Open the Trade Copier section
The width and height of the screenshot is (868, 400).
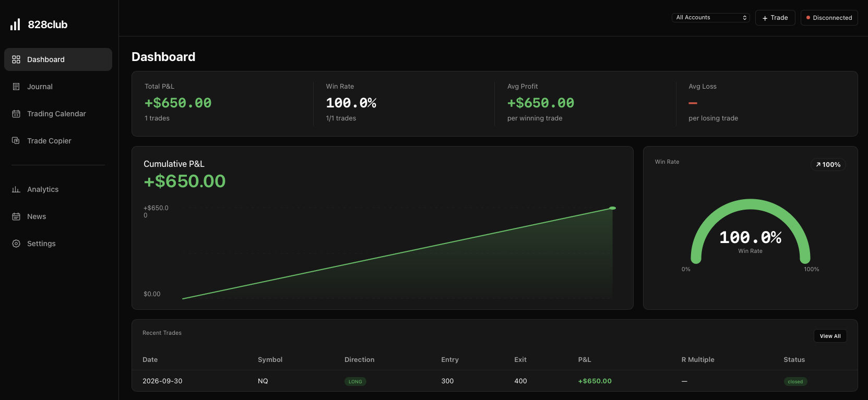58,141
